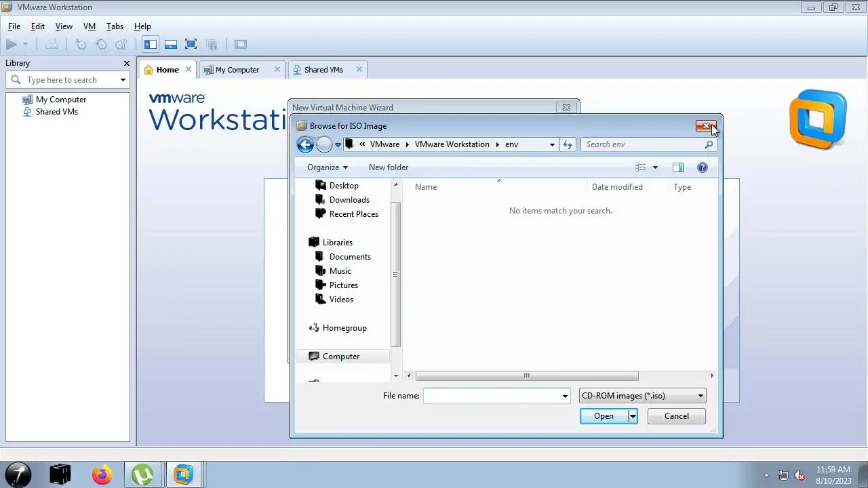This screenshot has width=868, height=488.
Task: Open the CD-ROM images file type dropdown
Action: [x=643, y=396]
